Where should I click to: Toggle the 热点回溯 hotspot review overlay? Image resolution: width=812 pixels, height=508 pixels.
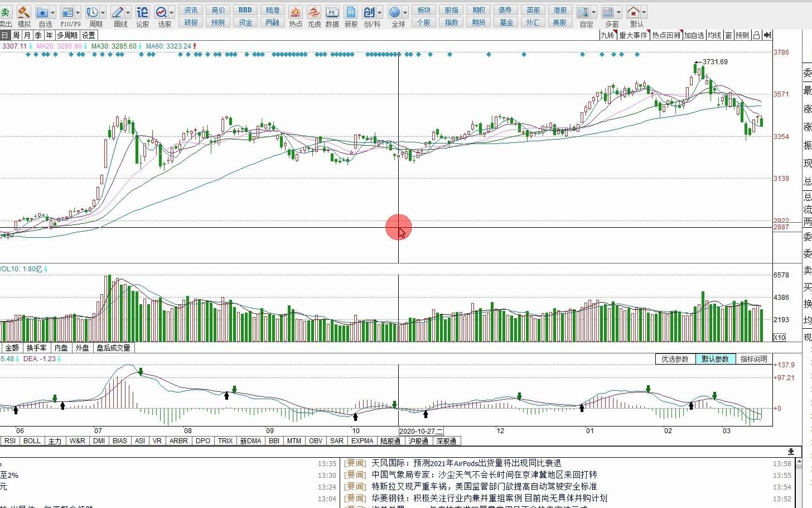(x=666, y=35)
